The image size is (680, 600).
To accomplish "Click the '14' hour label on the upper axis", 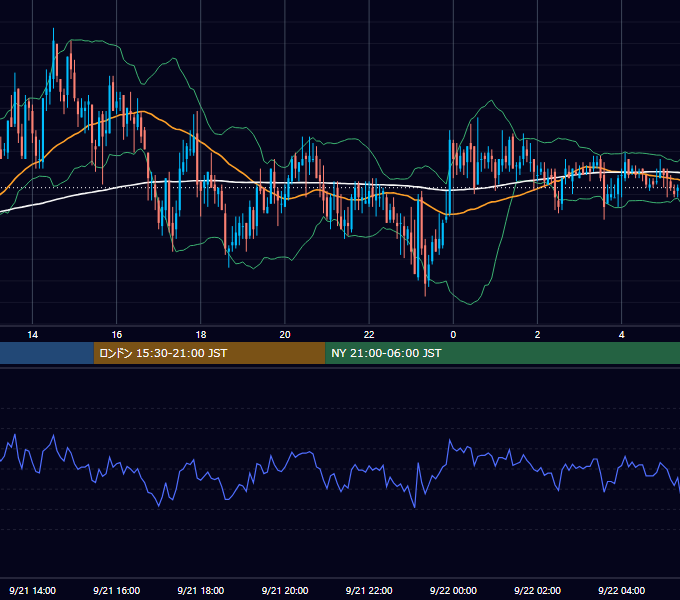I will 33,335.
